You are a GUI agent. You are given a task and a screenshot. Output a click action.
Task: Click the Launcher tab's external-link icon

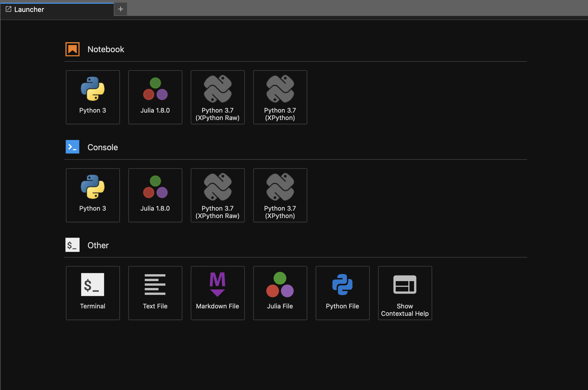pyautogui.click(x=8, y=9)
